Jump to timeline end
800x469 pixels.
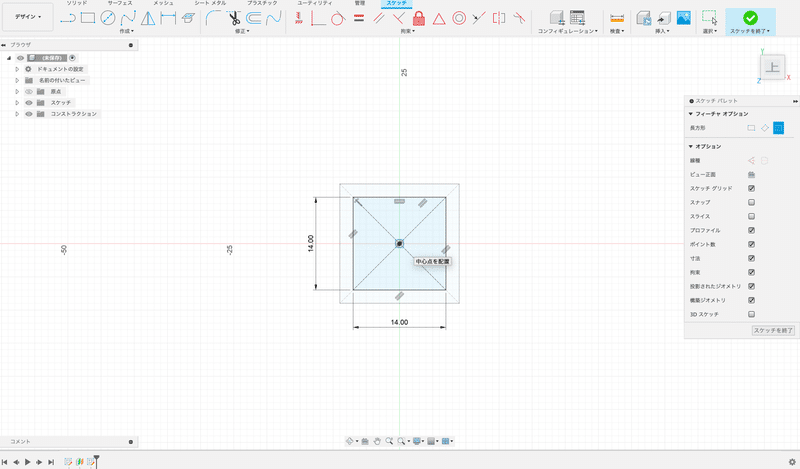pyautogui.click(x=51, y=462)
